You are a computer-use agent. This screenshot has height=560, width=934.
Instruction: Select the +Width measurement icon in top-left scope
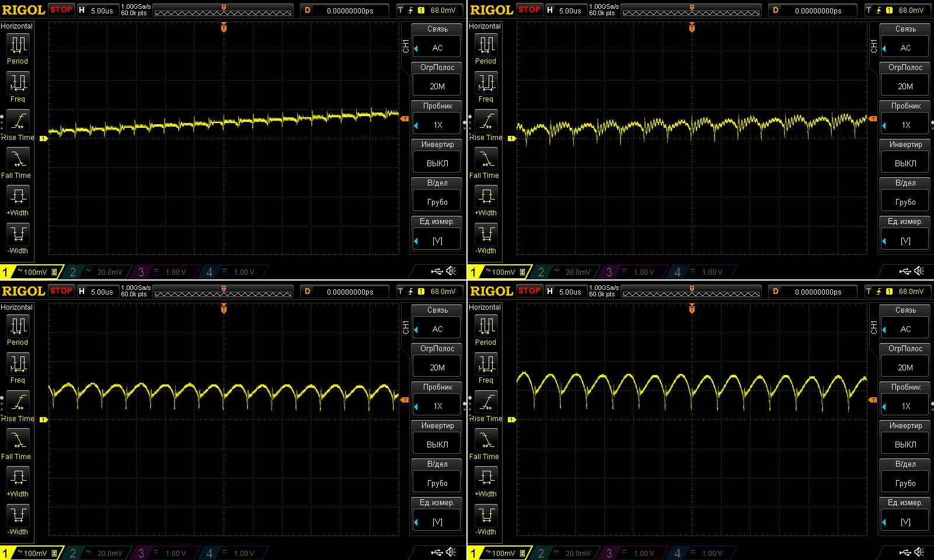pyautogui.click(x=18, y=197)
